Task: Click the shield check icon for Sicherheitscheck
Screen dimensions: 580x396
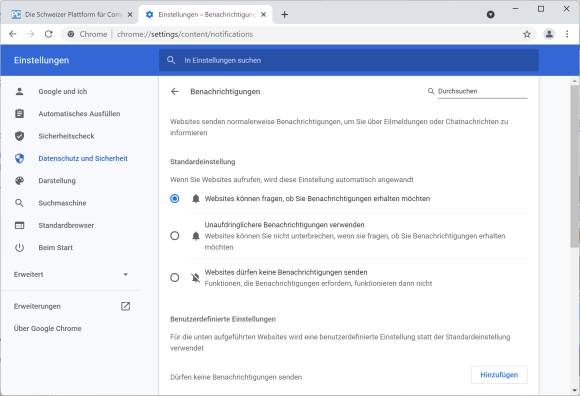Action: 19,136
